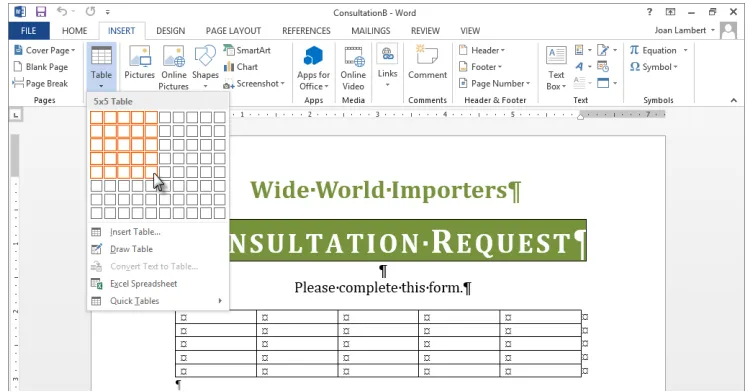Switch to the REVIEW tab

pos(425,31)
